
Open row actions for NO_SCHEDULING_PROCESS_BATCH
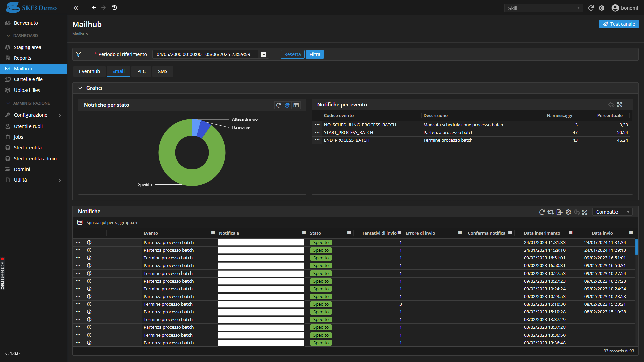pyautogui.click(x=317, y=124)
